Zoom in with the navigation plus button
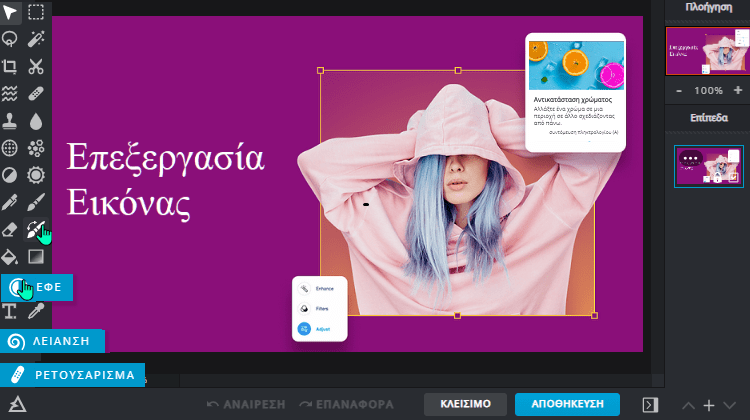 pos(736,91)
